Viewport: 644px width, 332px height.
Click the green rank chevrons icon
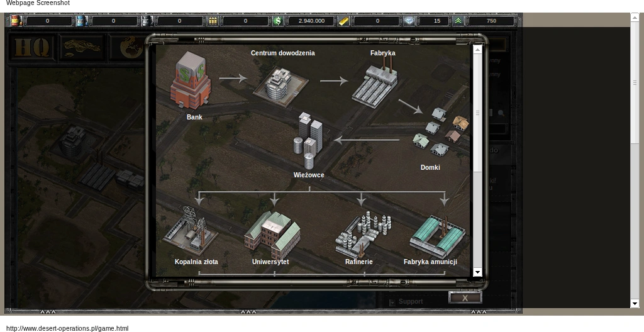coord(458,21)
